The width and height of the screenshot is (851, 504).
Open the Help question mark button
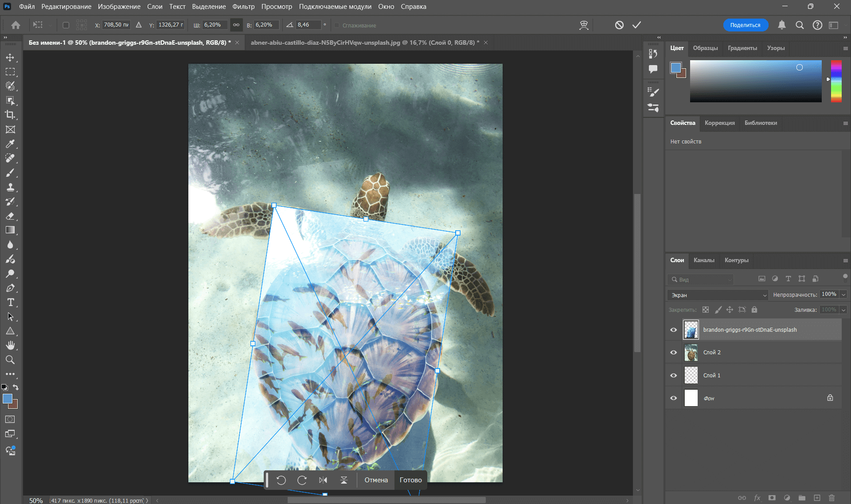[x=817, y=25]
